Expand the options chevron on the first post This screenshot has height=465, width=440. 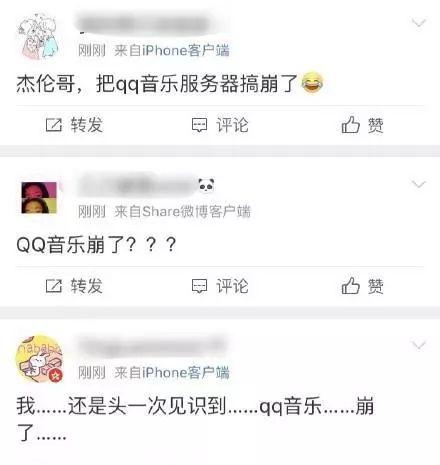coord(419,23)
